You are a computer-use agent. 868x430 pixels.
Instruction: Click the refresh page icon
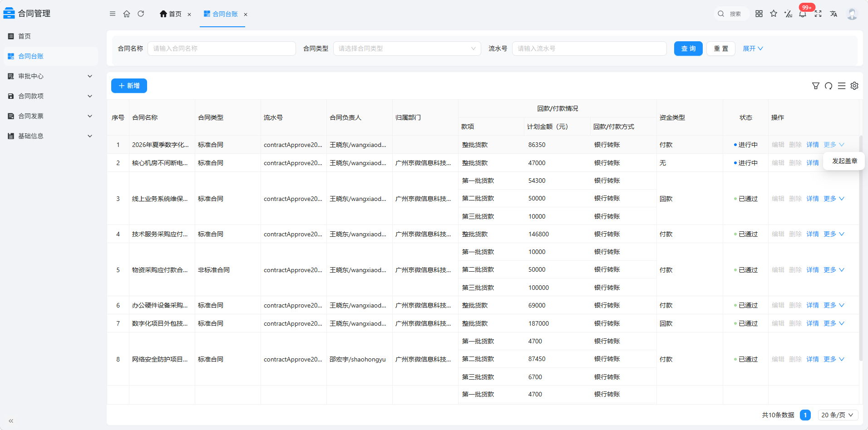point(141,14)
